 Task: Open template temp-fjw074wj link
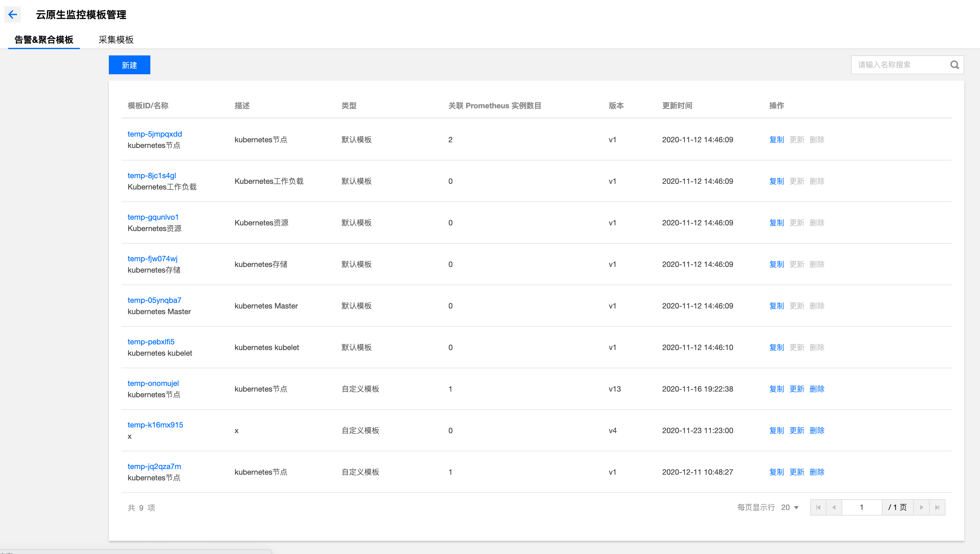[x=152, y=258]
